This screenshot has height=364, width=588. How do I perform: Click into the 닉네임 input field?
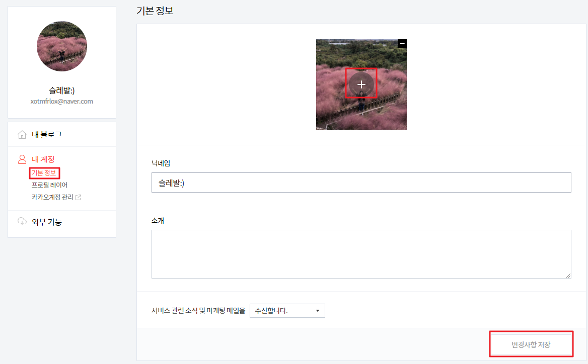(x=361, y=183)
